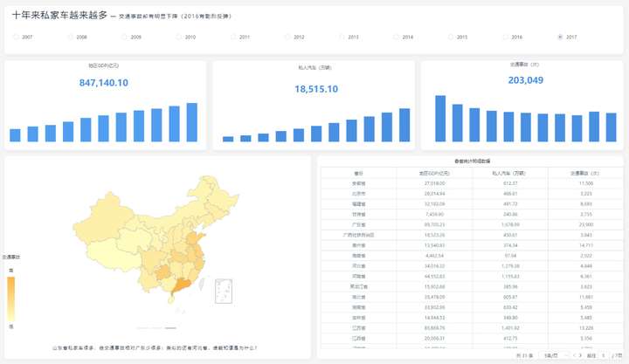Click the table cell with GDP 14,944.53
The width and height of the screenshot is (629, 364).
tap(434, 318)
